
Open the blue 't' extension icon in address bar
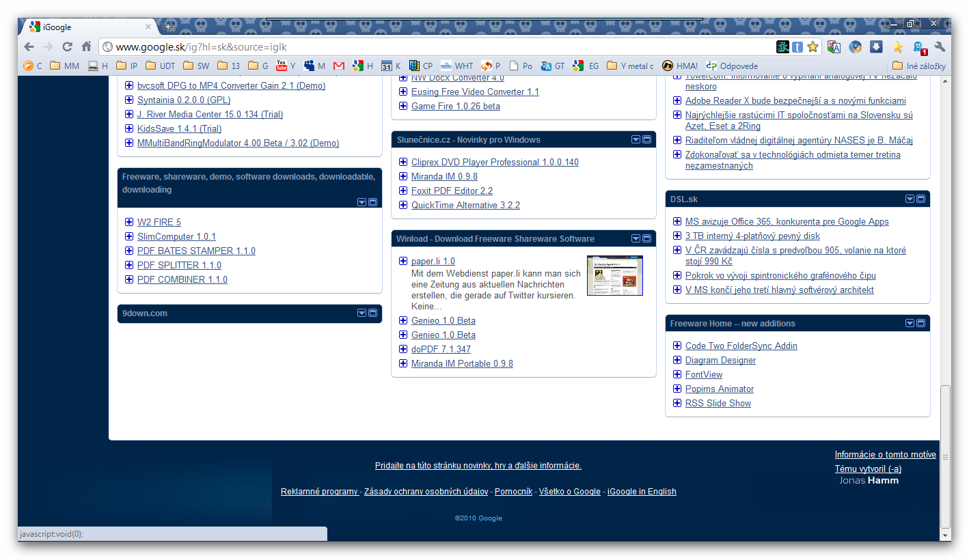tap(797, 47)
